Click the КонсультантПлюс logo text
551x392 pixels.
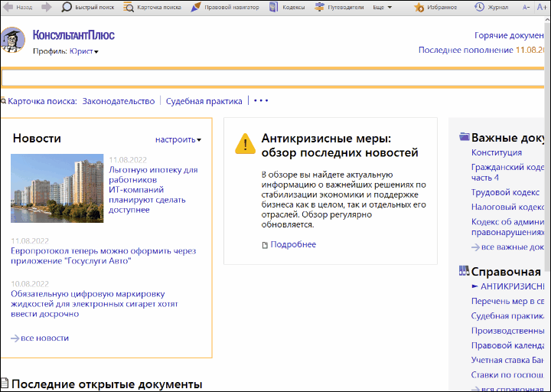pos(73,35)
